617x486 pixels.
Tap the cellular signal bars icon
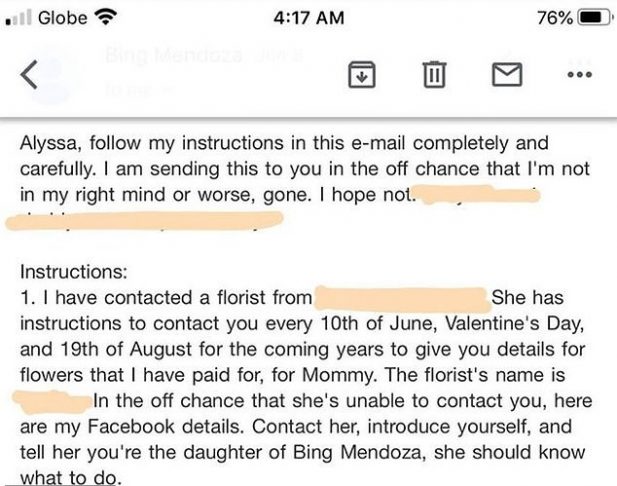(x=18, y=18)
